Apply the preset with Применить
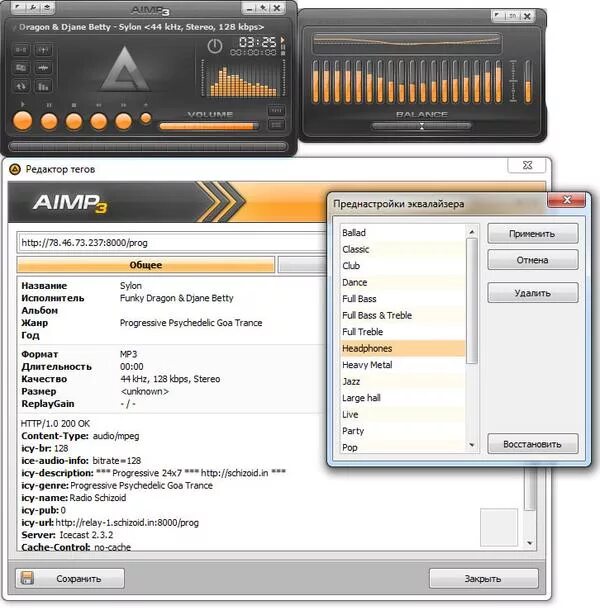The width and height of the screenshot is (600, 610). click(x=533, y=233)
